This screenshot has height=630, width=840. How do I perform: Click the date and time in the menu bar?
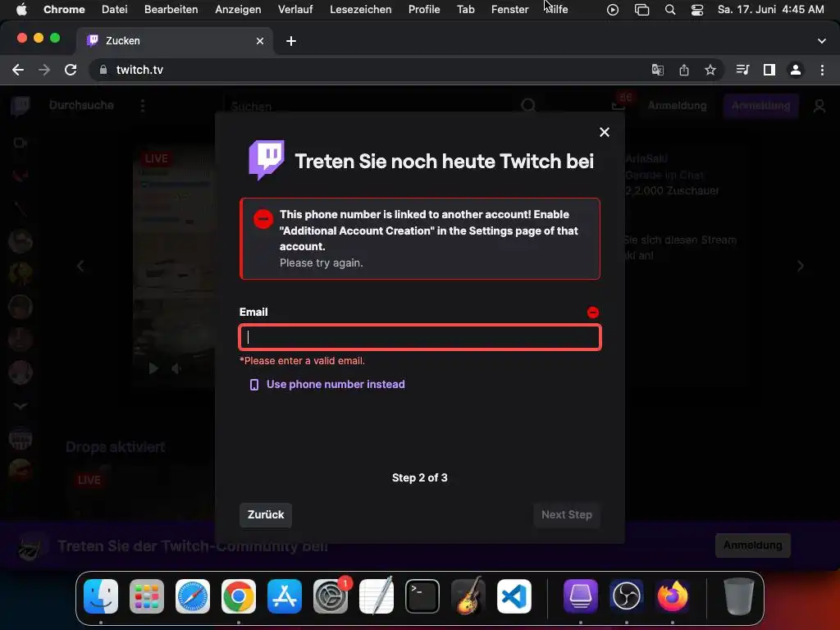pos(770,9)
